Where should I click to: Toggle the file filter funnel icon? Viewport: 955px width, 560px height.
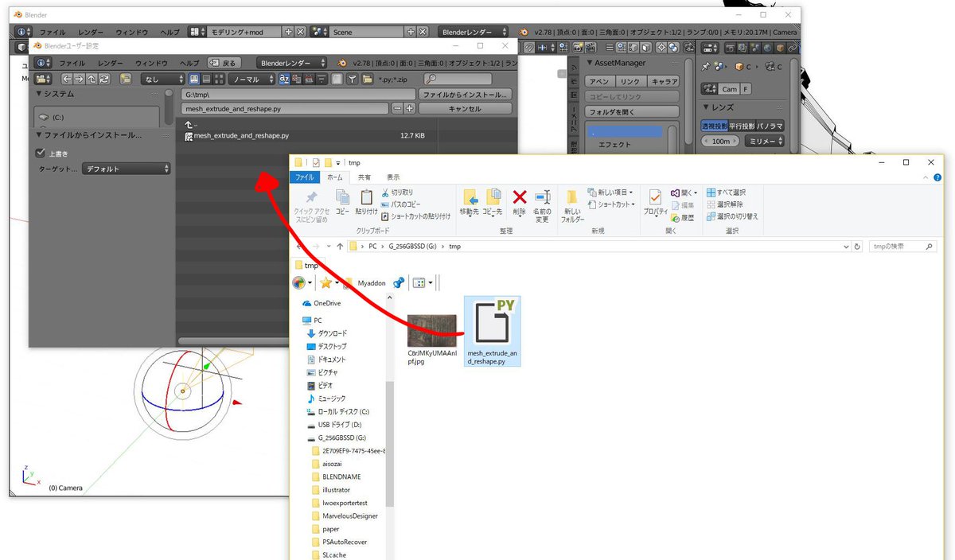click(x=353, y=79)
